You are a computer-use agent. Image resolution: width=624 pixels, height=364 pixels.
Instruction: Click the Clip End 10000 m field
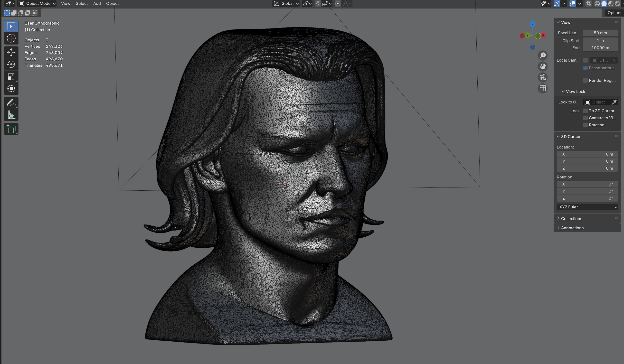(x=600, y=48)
